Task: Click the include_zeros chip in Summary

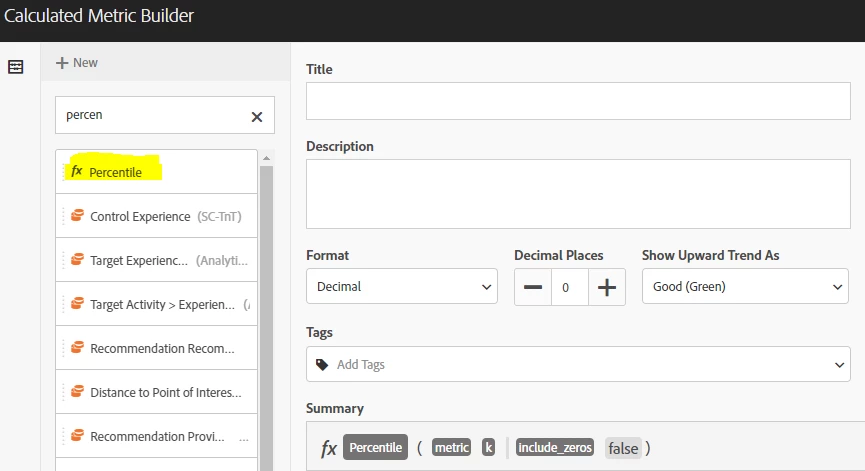Action: point(555,447)
